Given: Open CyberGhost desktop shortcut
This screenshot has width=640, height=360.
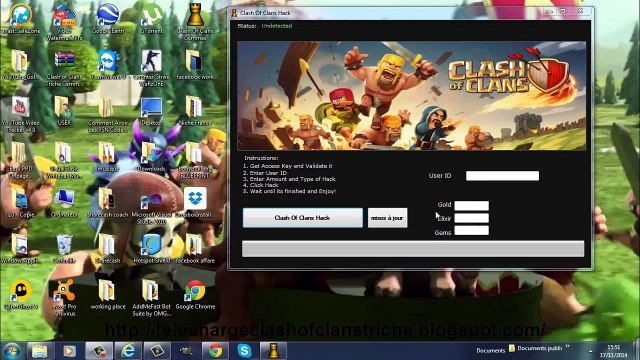Looking at the screenshot, I should coord(20,295).
